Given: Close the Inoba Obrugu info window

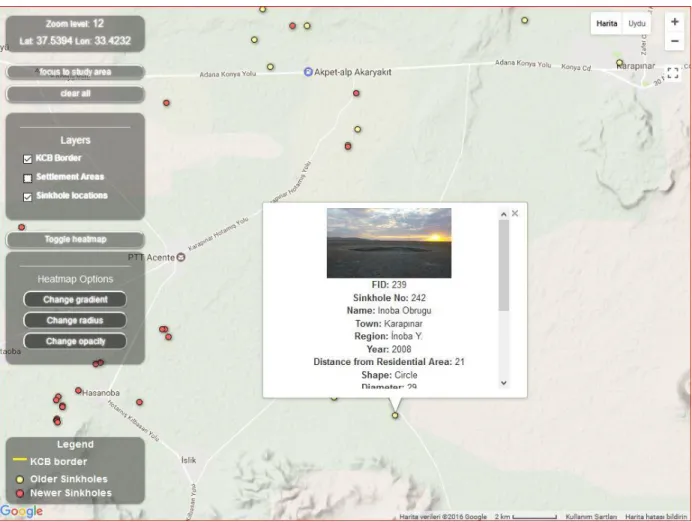Looking at the screenshot, I should point(515,214).
